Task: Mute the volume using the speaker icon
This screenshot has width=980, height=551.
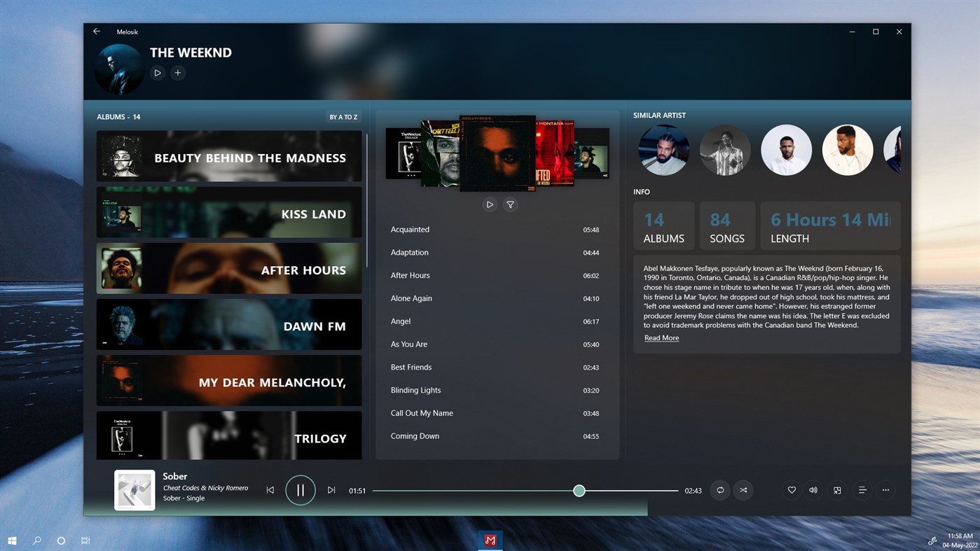Action: [x=813, y=490]
